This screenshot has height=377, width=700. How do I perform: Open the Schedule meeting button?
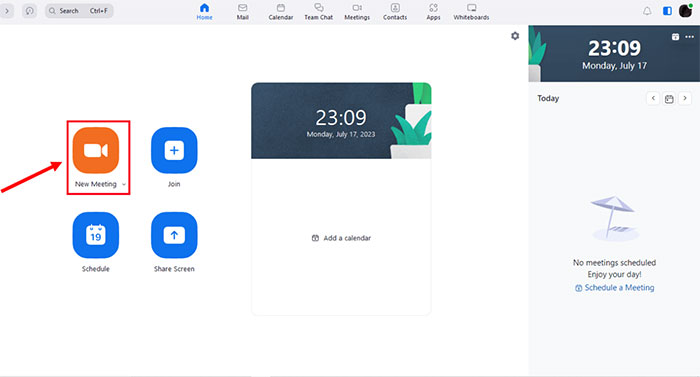click(96, 235)
